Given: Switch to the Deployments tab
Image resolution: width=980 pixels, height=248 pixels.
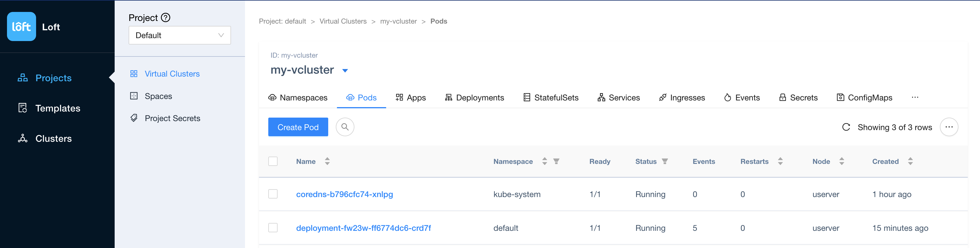Looking at the screenshot, I should pos(474,98).
